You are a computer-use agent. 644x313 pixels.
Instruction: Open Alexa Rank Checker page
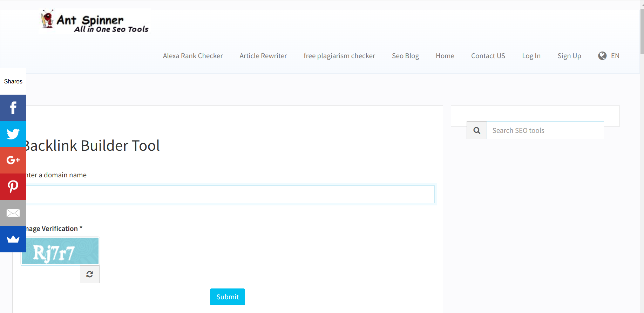193,56
